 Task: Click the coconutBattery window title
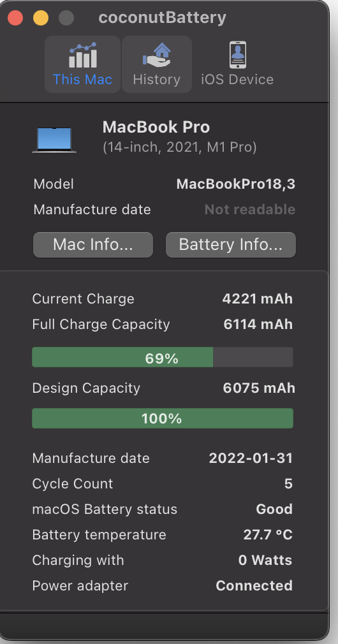[x=162, y=18]
